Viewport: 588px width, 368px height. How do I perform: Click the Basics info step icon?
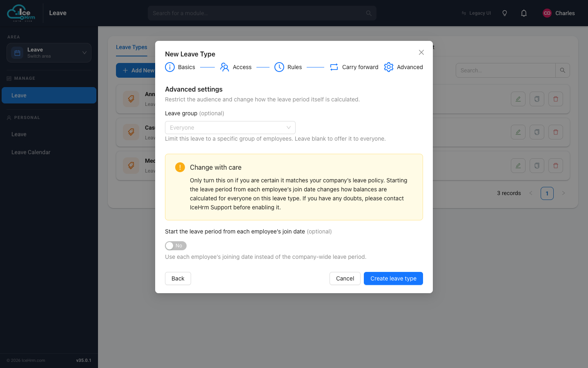170,67
